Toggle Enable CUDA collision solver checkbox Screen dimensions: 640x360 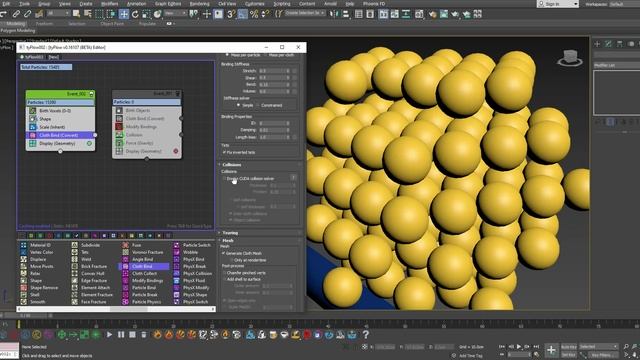coord(224,179)
